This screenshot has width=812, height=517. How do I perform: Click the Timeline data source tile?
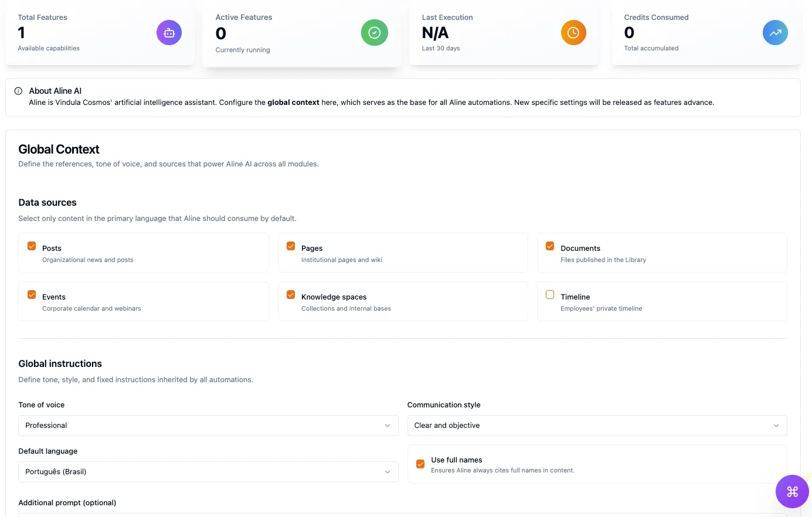pos(661,301)
